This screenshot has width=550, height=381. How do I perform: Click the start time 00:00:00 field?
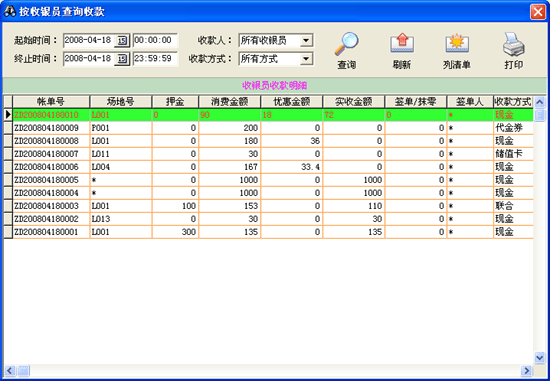(155, 40)
